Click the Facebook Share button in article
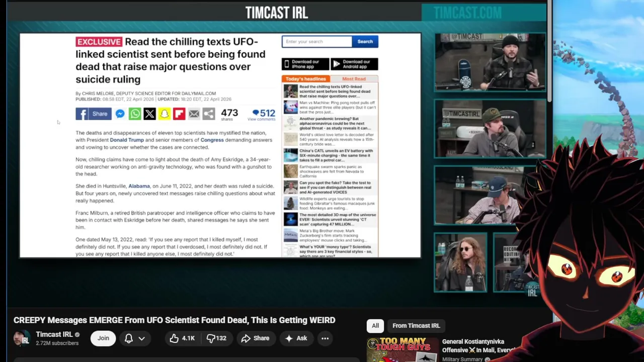Viewport: 644px width, 362px height. [94, 114]
